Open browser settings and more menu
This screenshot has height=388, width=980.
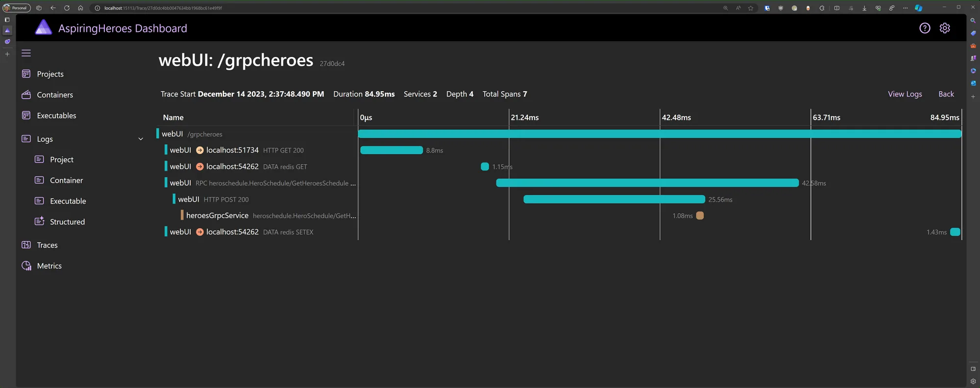pyautogui.click(x=906, y=8)
